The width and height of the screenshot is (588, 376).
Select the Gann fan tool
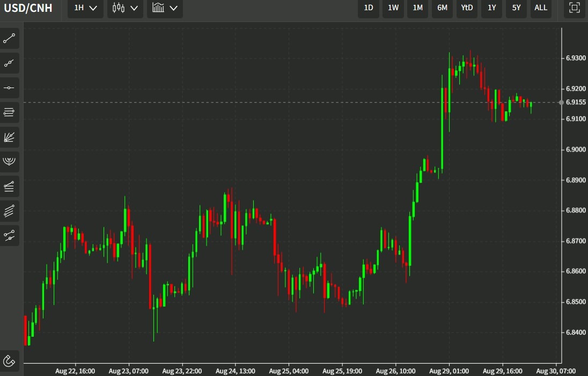point(9,137)
